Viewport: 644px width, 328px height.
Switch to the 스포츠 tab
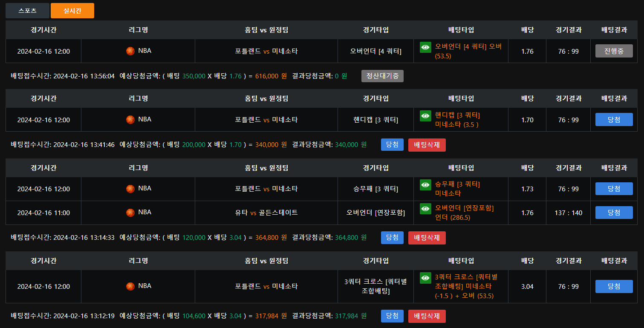[x=27, y=11]
